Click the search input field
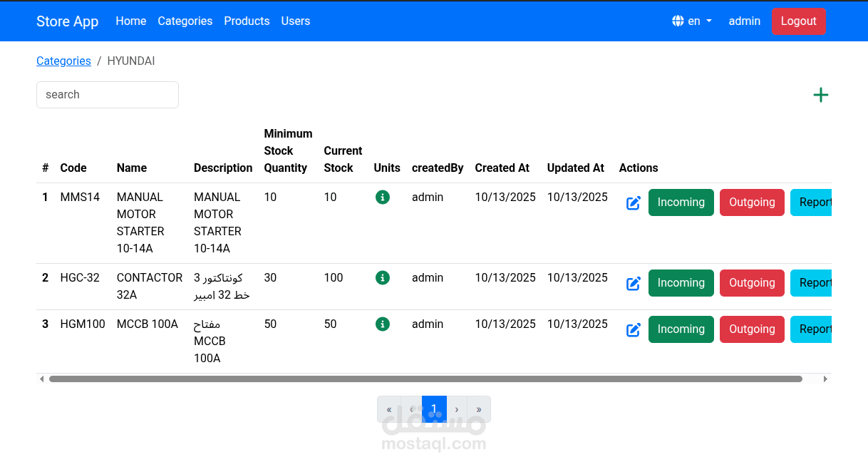This screenshot has width=868, height=462. tap(108, 95)
